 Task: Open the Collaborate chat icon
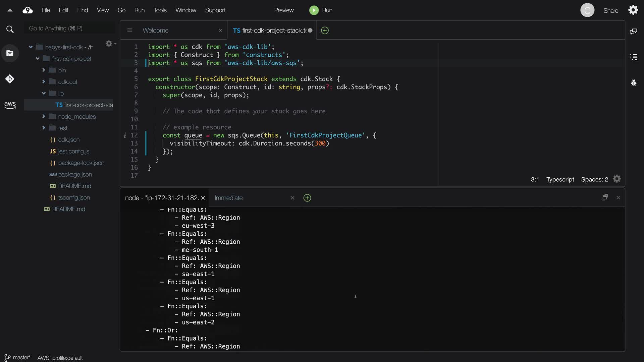coord(633,32)
